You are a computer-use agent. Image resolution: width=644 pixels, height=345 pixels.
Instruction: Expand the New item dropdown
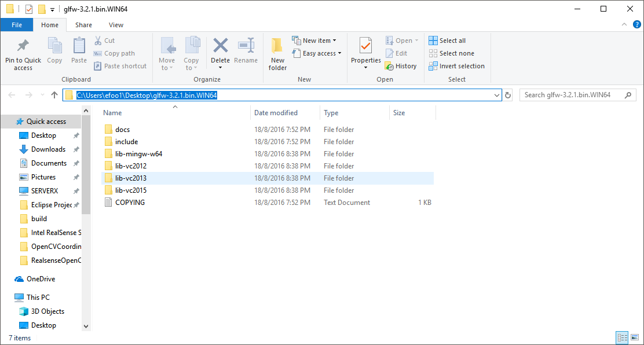[x=335, y=40]
